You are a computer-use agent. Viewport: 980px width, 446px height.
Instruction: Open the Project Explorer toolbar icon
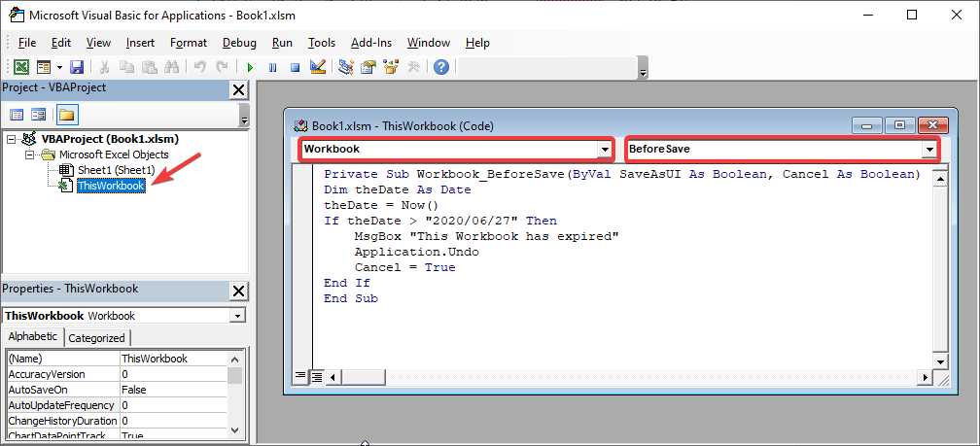tap(346, 67)
